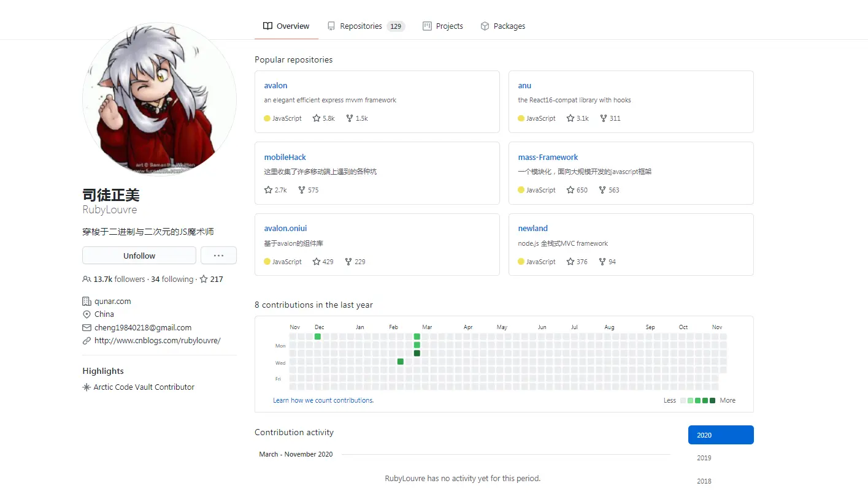Select the 2019 contribution year
This screenshot has height=494, width=868.
pyautogui.click(x=704, y=458)
